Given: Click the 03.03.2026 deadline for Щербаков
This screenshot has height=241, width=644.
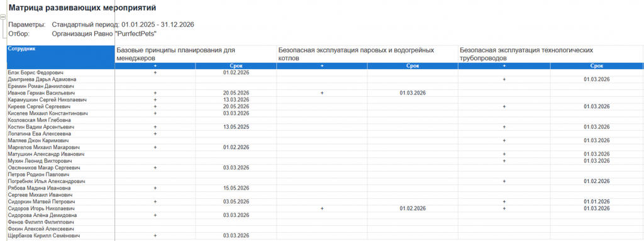Looking at the screenshot, I should (236, 236).
